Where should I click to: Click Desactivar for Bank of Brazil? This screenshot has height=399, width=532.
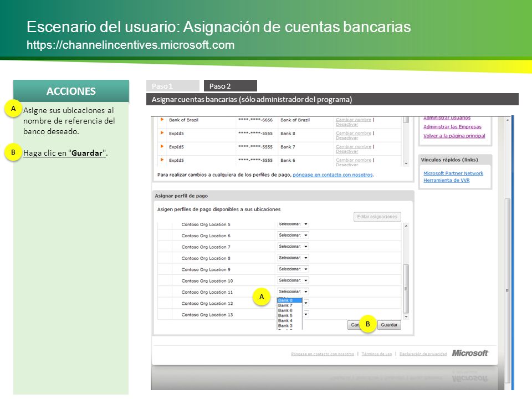(347, 125)
